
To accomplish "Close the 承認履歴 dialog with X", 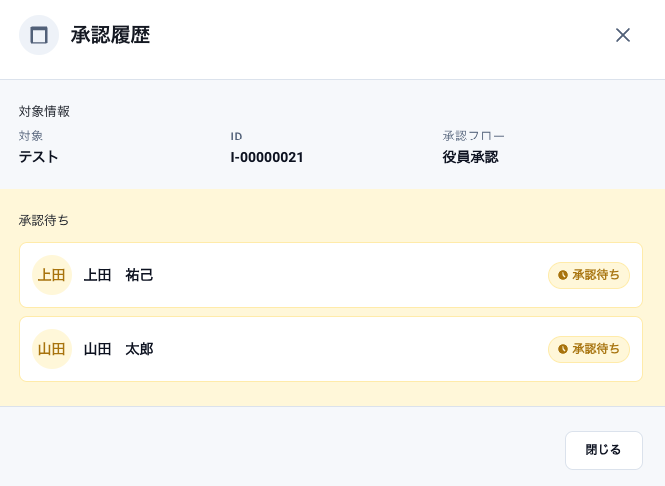I will tap(623, 35).
